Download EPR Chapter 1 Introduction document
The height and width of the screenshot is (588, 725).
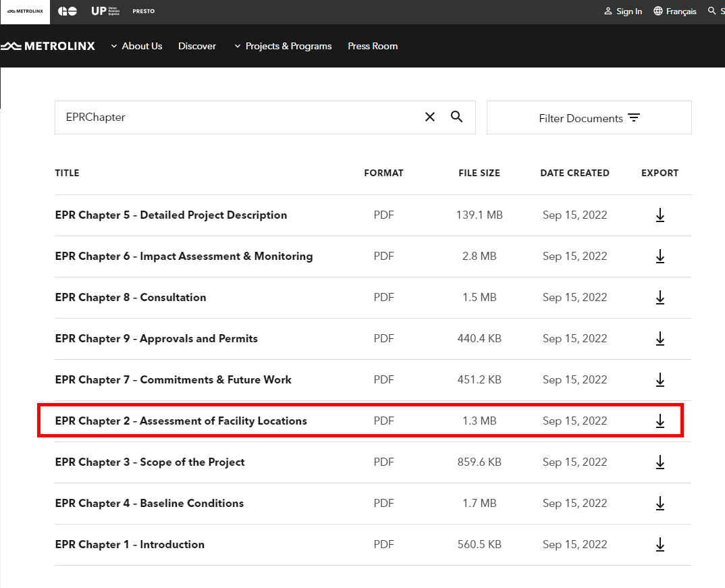(x=660, y=545)
